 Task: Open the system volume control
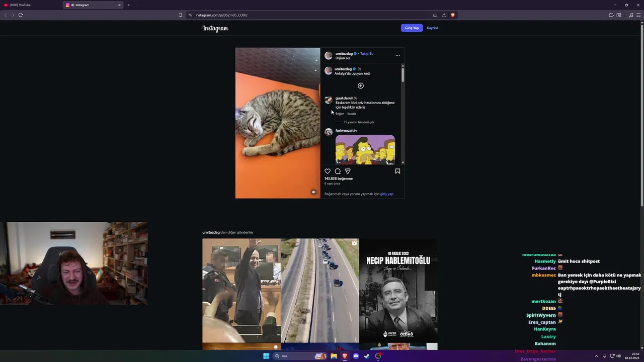coord(618,356)
